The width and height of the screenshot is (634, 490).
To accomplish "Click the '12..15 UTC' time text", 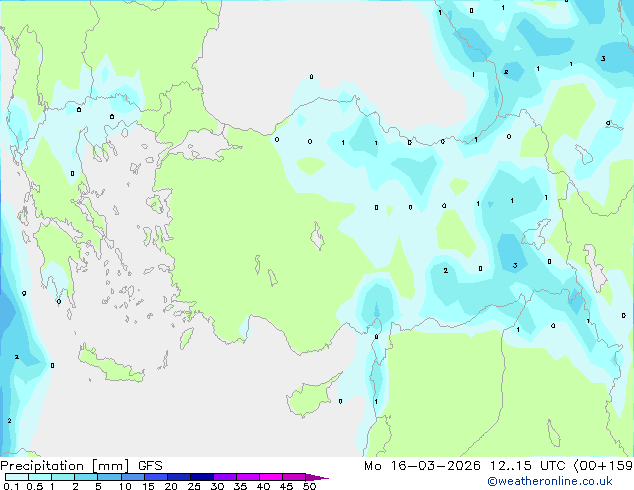I will (528, 466).
